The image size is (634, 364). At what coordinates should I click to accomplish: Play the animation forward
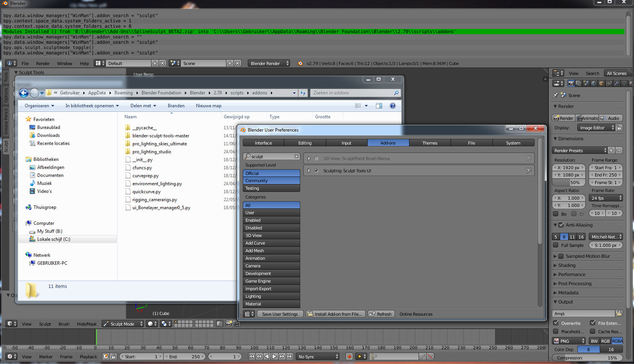pos(274,356)
